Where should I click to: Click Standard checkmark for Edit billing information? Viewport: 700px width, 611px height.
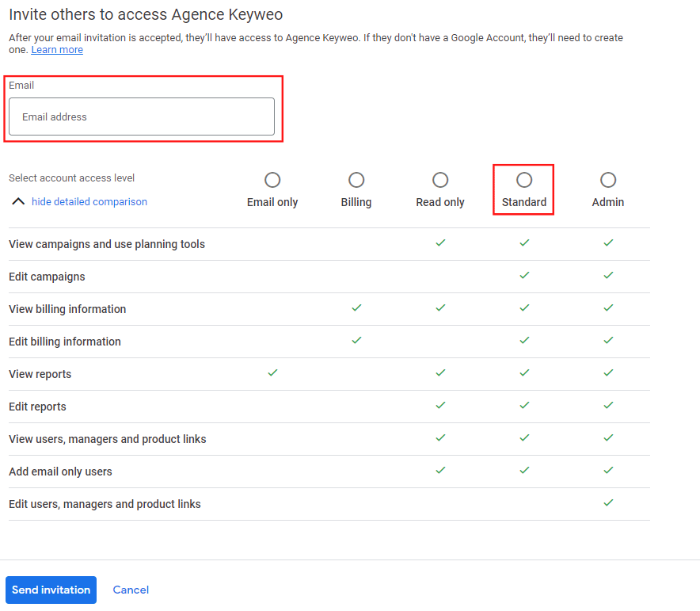[x=524, y=340]
